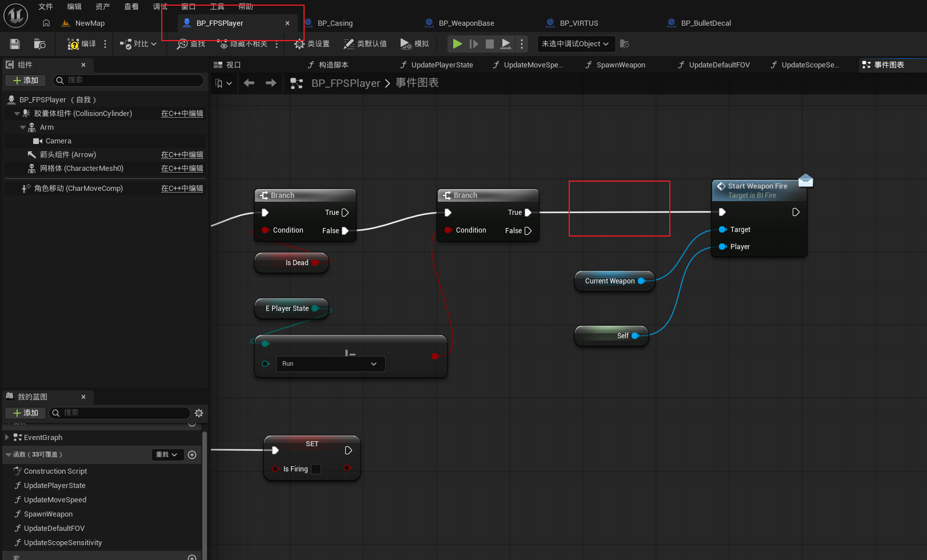This screenshot has width=927, height=560.
Task: Click the find debug object icon
Action: point(625,44)
